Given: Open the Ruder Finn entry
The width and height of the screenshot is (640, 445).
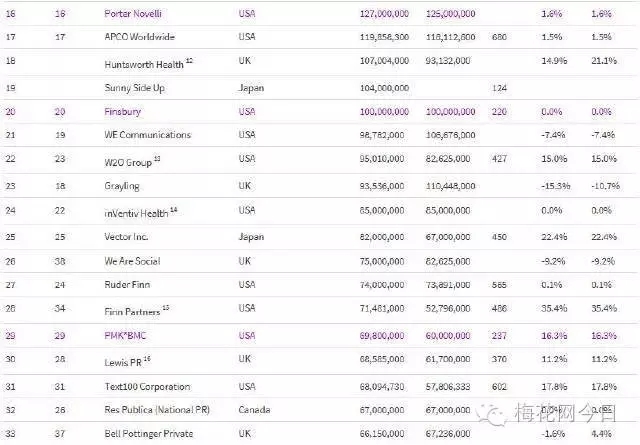Looking at the screenshot, I should click(x=127, y=284).
